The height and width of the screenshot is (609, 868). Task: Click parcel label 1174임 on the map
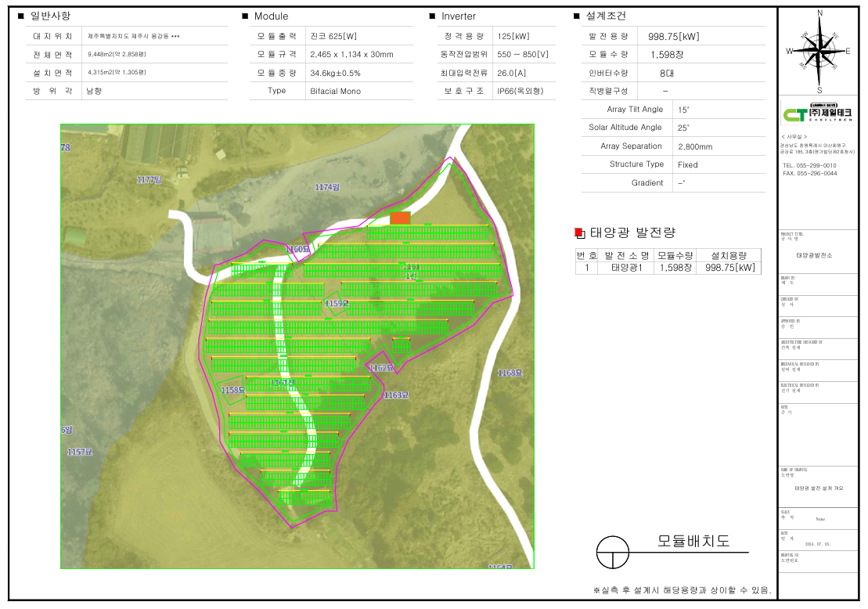(327, 187)
